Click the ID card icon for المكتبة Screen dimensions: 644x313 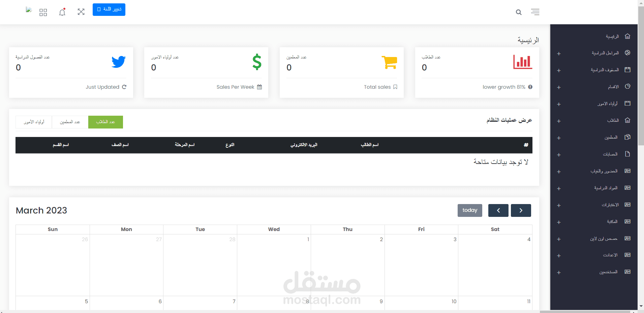[x=627, y=221]
